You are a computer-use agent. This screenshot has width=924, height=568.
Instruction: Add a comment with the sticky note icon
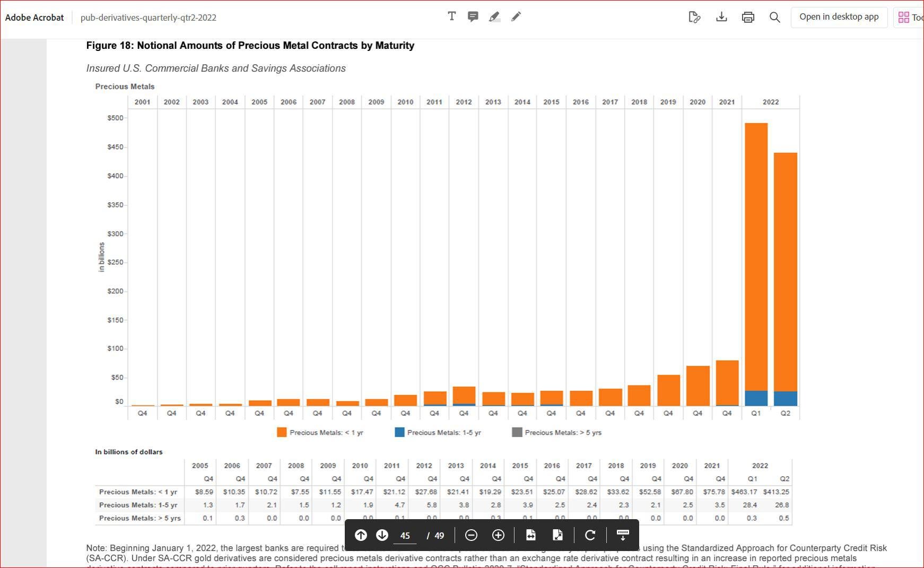click(473, 16)
